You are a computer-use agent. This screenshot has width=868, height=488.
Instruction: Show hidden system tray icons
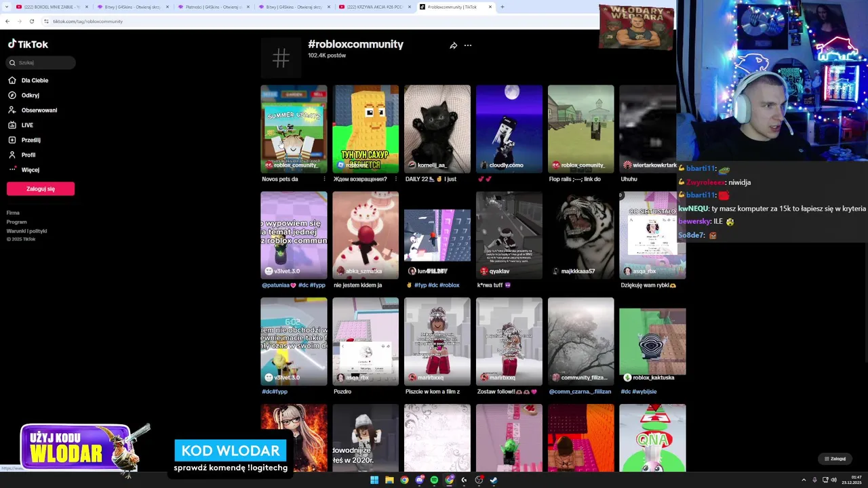pos(804,480)
